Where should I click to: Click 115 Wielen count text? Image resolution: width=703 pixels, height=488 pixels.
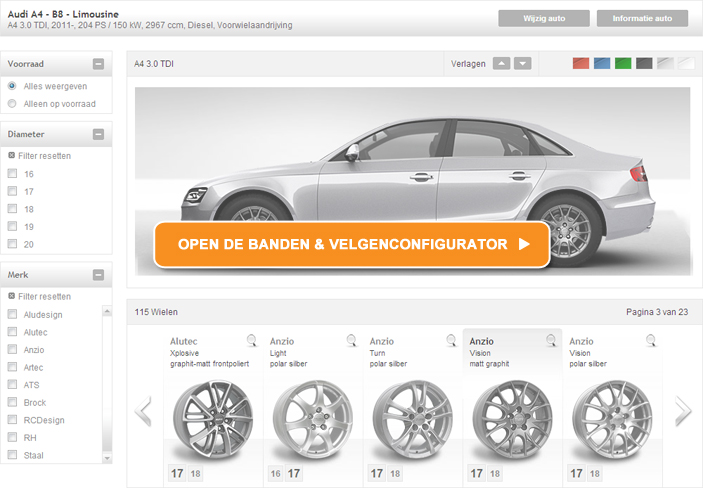[x=156, y=312]
